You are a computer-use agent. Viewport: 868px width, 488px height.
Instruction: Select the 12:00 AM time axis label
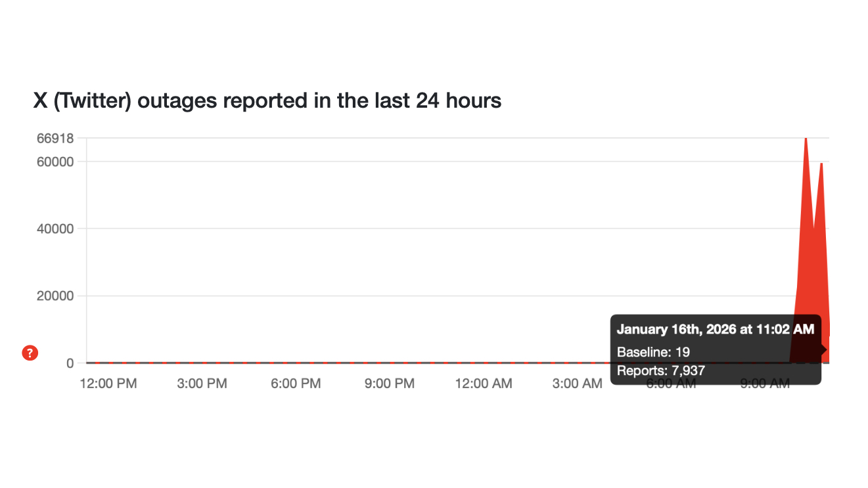tap(484, 384)
